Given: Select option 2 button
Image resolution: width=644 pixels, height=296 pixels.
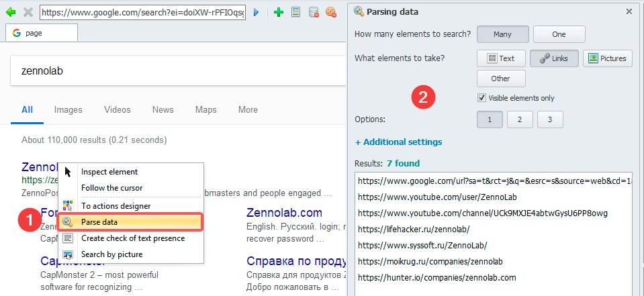Looking at the screenshot, I should [520, 119].
